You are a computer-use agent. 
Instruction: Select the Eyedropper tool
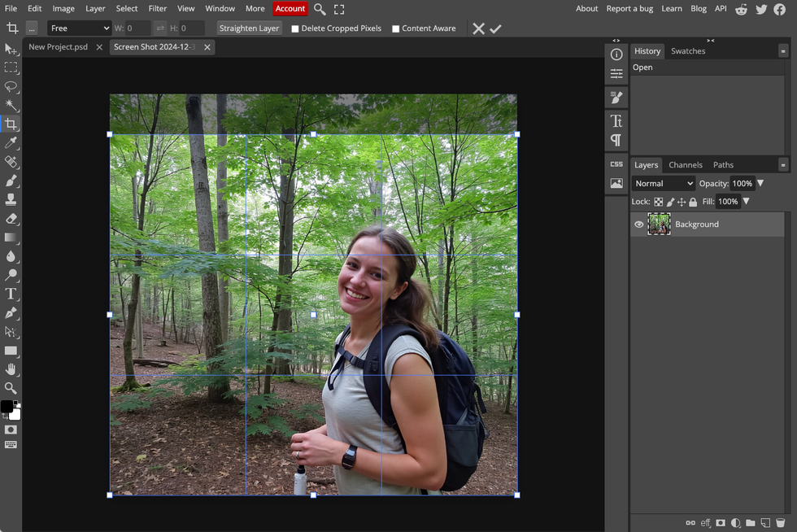pyautogui.click(x=11, y=143)
